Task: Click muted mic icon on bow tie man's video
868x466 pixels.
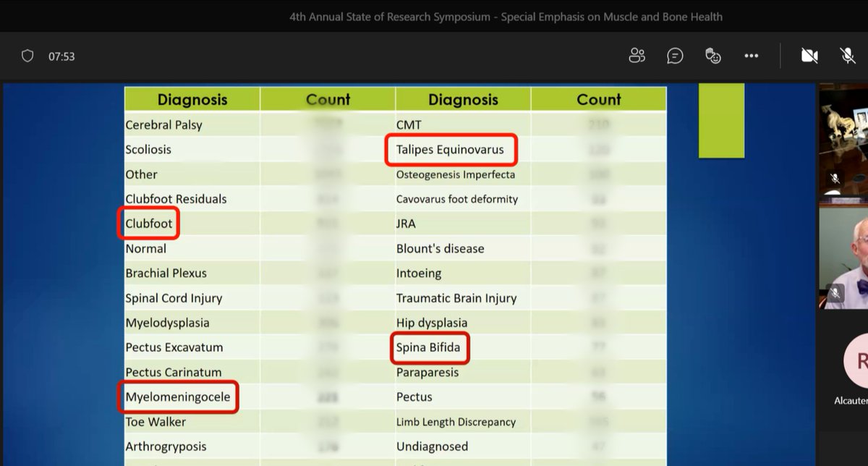Action: [x=835, y=293]
